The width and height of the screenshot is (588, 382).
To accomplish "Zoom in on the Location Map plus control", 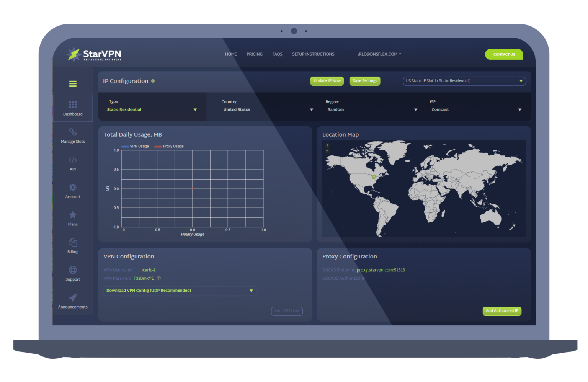I will (x=327, y=145).
